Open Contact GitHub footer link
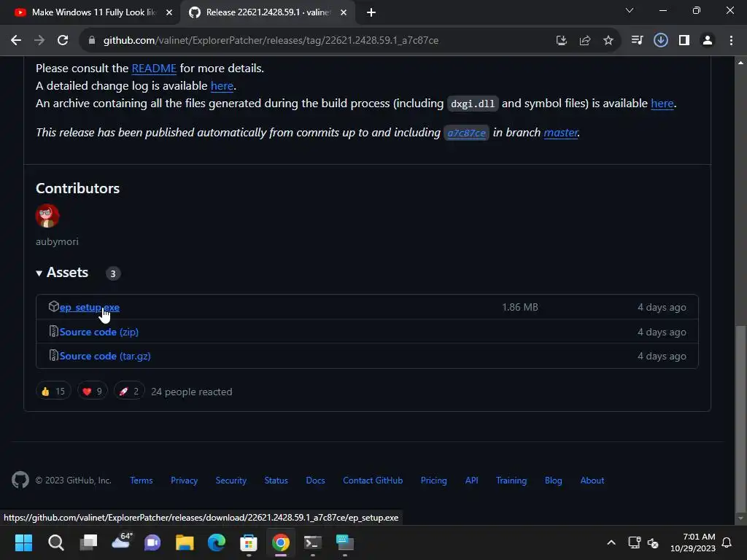Screen dimensions: 747x560 pos(373,481)
